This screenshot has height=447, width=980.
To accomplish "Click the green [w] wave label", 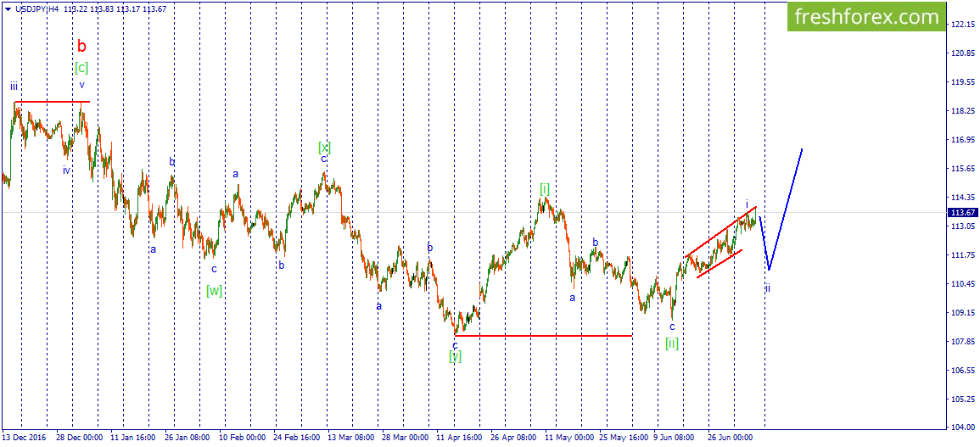I will tap(215, 290).
